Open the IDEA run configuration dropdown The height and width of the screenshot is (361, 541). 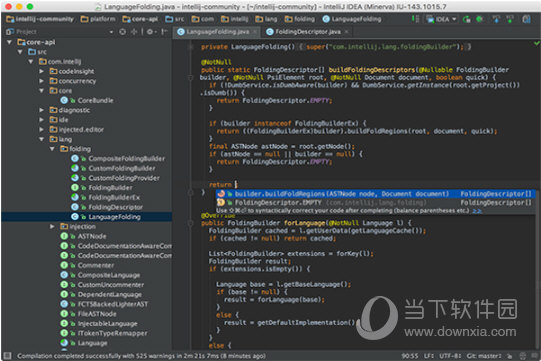pyautogui.click(x=442, y=19)
